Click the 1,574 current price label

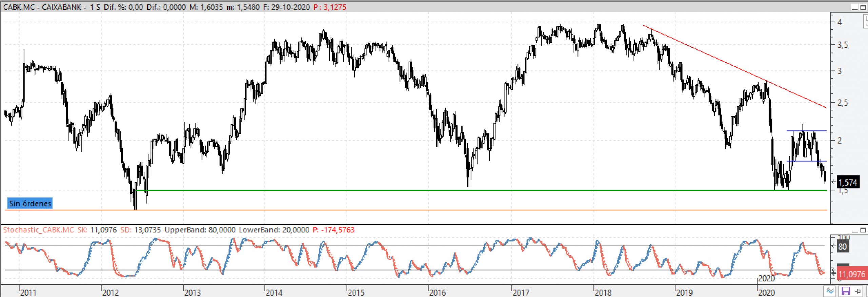point(848,183)
